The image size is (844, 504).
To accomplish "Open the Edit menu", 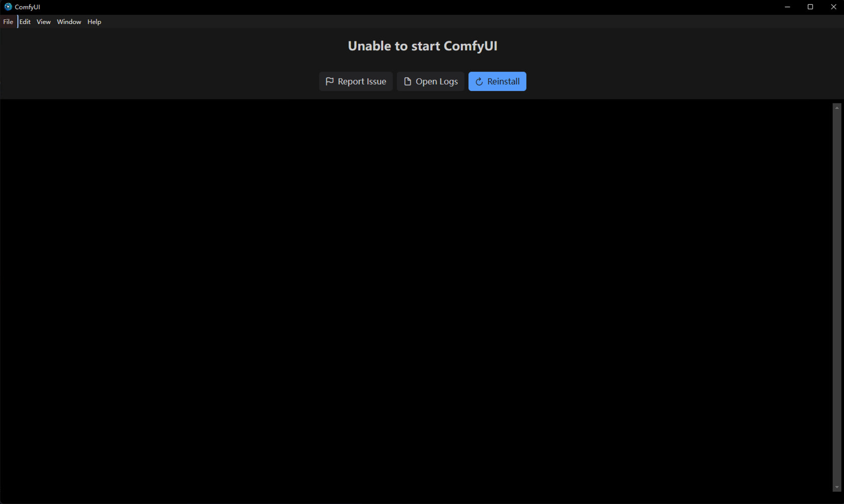I will click(25, 22).
